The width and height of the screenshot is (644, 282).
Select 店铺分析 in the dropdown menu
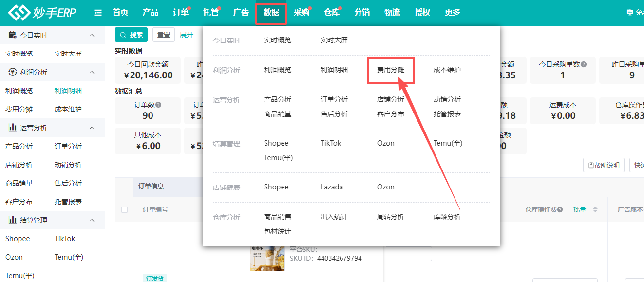coord(391,99)
